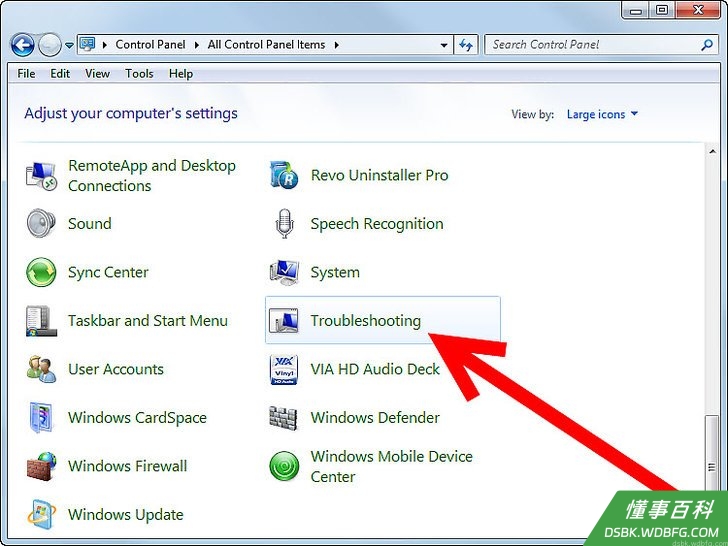Open the Windows Firewall link text
The width and height of the screenshot is (728, 546).
[x=128, y=466]
